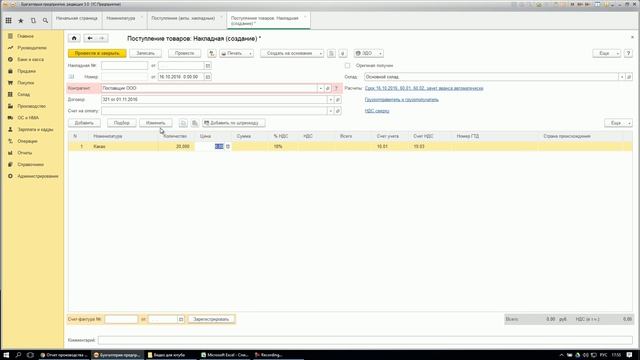
Task: Expand the Счет на оплату dropdown arrow
Action: click(331, 111)
